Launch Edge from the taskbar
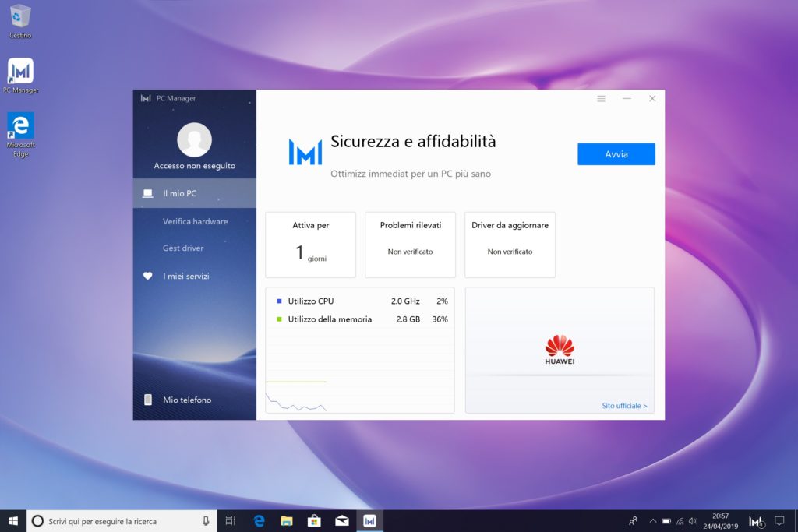This screenshot has height=532, width=798. click(259, 521)
